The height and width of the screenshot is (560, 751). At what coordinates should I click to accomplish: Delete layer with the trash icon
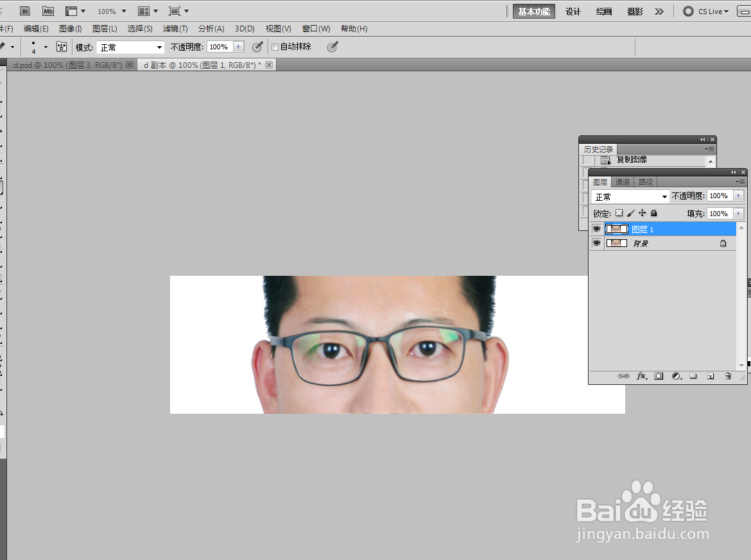pyautogui.click(x=728, y=376)
